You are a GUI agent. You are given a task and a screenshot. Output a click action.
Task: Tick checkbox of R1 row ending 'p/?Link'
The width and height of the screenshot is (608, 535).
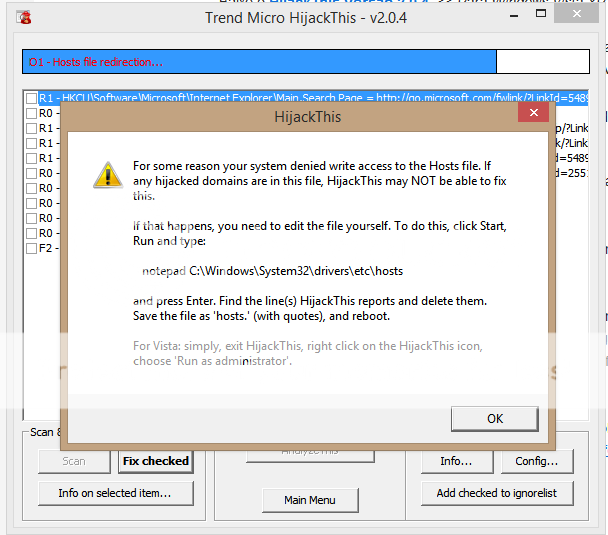[31, 128]
